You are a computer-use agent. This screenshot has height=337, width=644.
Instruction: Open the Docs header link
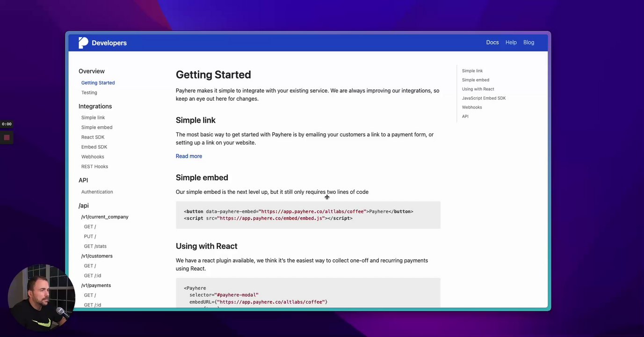pyautogui.click(x=492, y=42)
